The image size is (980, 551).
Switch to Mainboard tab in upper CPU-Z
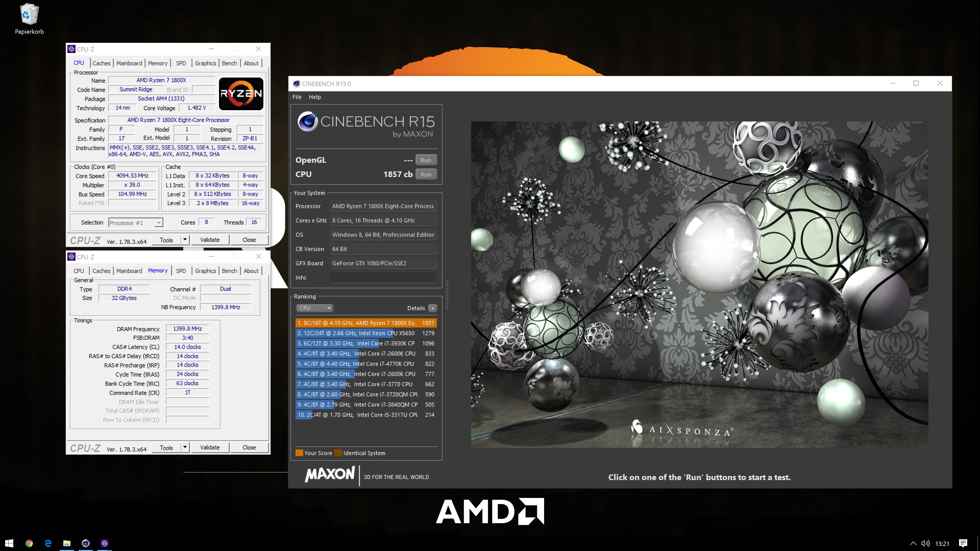point(129,63)
